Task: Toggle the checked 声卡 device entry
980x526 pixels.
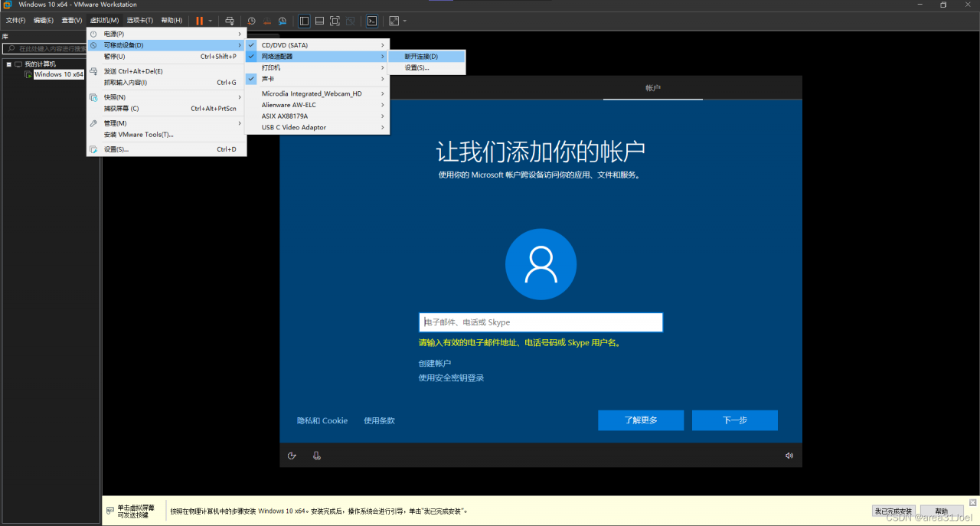Action: (317, 79)
